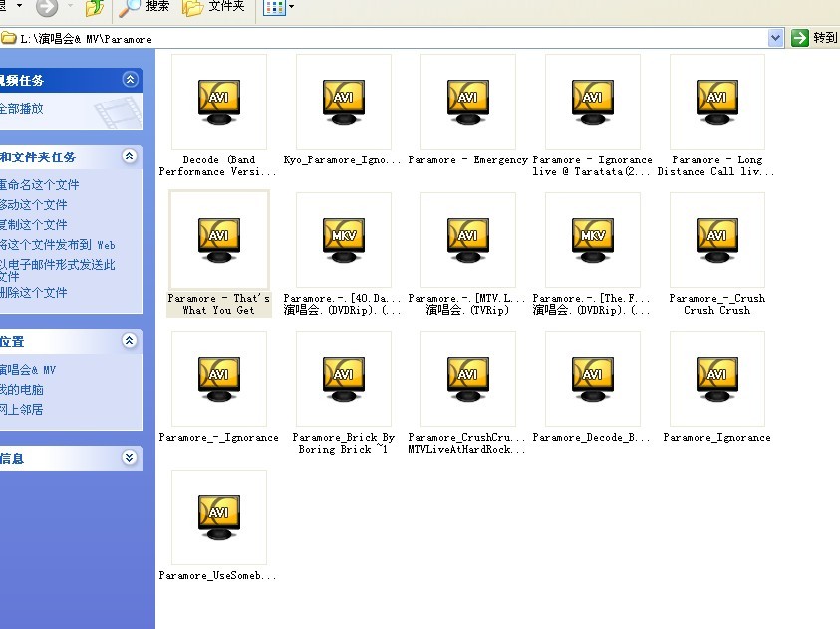Expand the 信息 panel
The image size is (840, 629).
pyautogui.click(x=130, y=458)
